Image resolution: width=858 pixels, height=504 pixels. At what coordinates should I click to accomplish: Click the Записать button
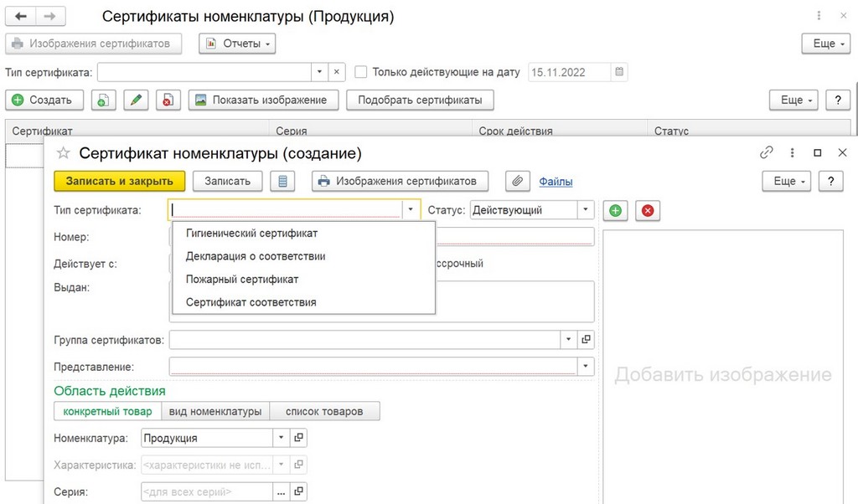pyautogui.click(x=228, y=181)
